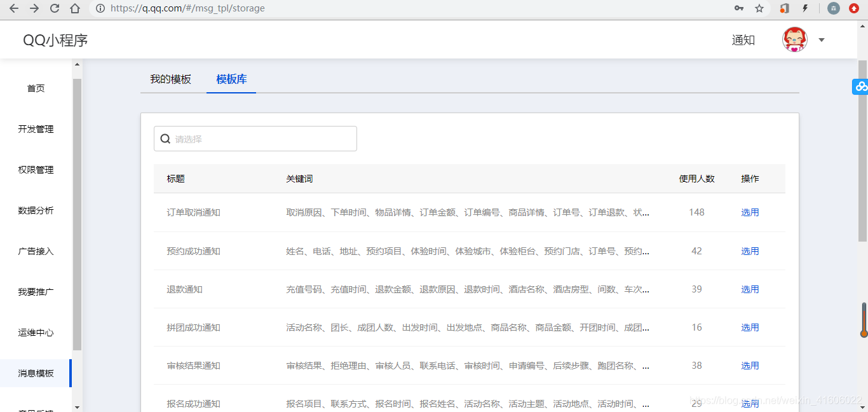Click the 预约成功通知 title cell
Image resolution: width=868 pixels, height=412 pixels.
click(x=194, y=251)
